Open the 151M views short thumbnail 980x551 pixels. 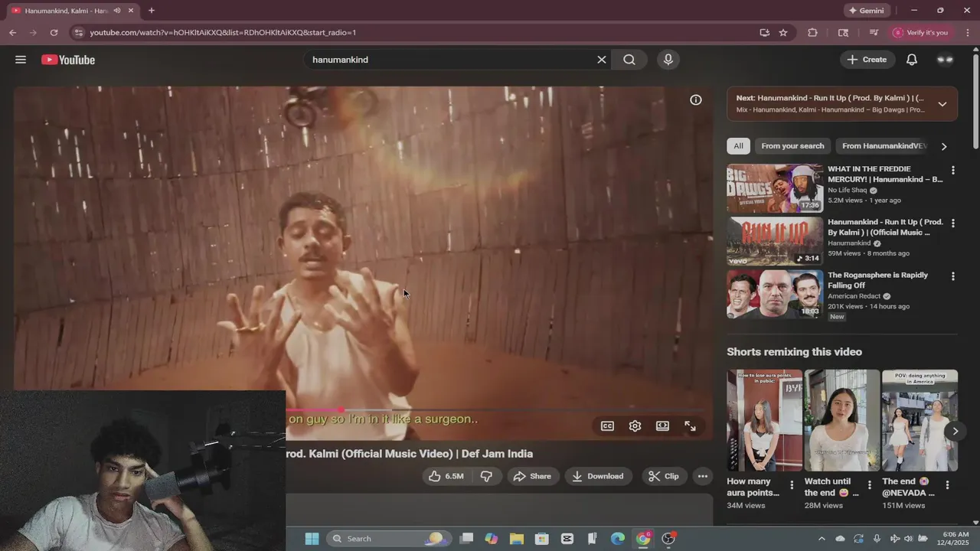920,420
